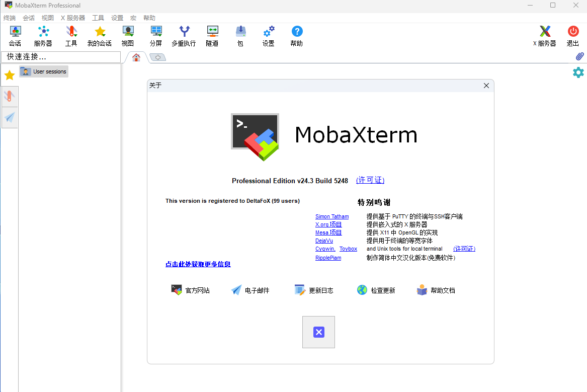Screen dimensions: 587x392
Task: Open the 包 (Packages) toolbar icon
Action: [240, 36]
